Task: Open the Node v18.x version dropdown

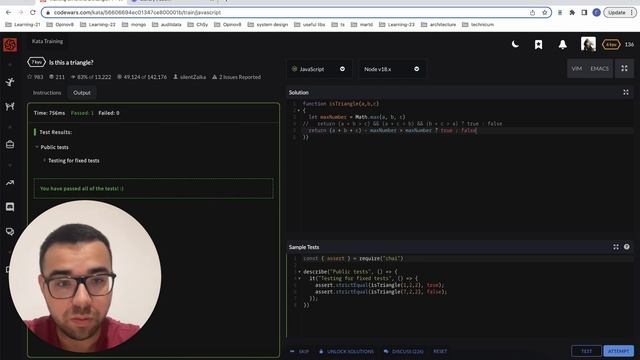Action: [x=391, y=69]
